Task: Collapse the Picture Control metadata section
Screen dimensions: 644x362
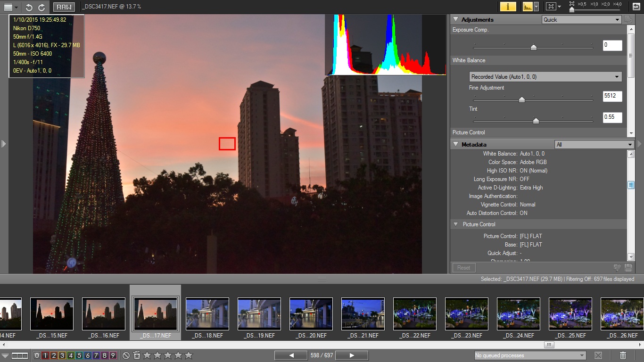Action: coord(456,224)
